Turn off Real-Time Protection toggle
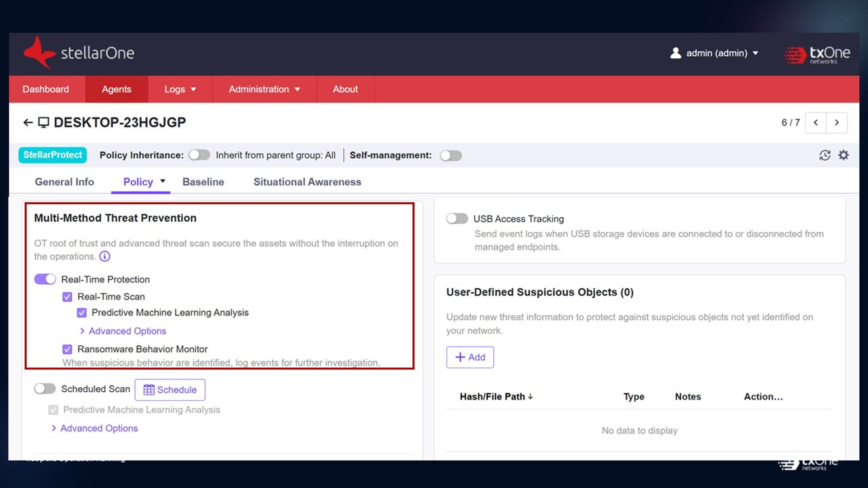 (x=45, y=279)
